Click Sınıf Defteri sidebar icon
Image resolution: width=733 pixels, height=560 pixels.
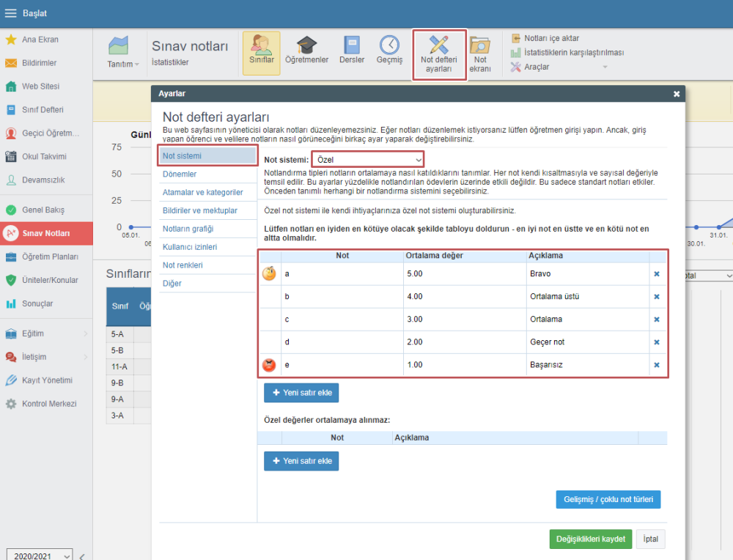pyautogui.click(x=11, y=109)
